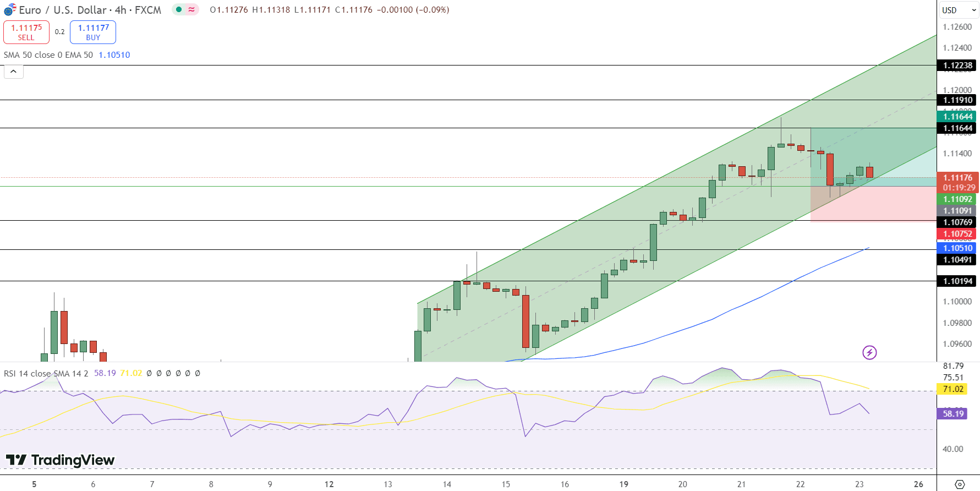This screenshot has height=491, width=980.
Task: Click date 12 on the time axis
Action: point(329,484)
